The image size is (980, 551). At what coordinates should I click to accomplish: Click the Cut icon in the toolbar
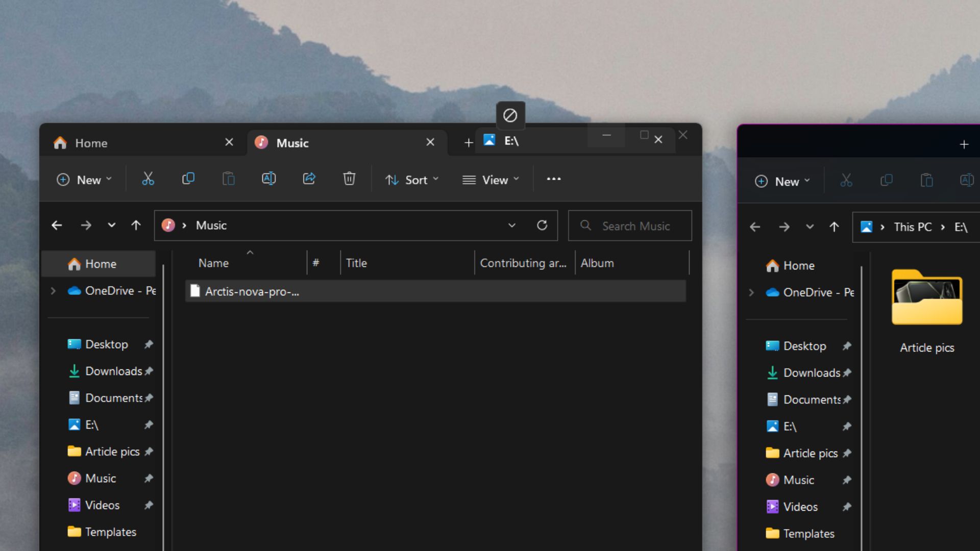coord(148,179)
